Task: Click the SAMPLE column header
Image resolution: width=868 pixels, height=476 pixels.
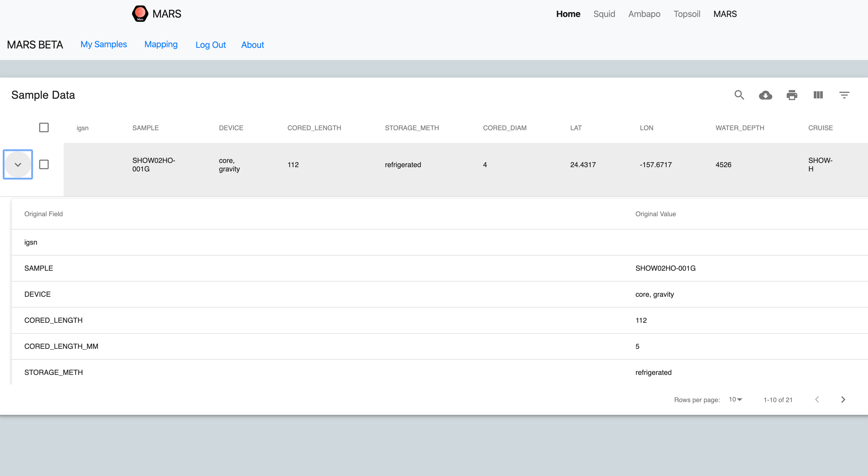Action: tap(145, 128)
